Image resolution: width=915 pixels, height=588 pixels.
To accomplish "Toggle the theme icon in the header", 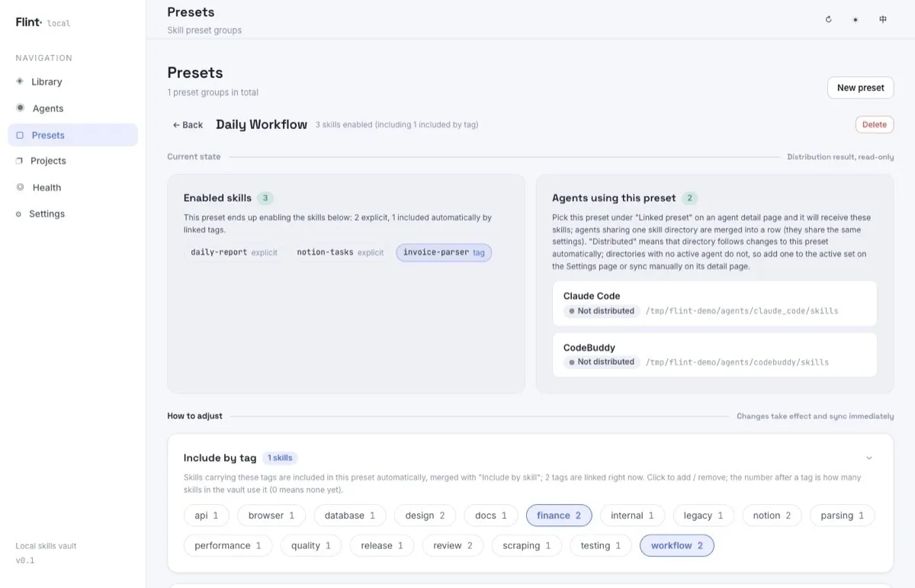I will (x=856, y=20).
